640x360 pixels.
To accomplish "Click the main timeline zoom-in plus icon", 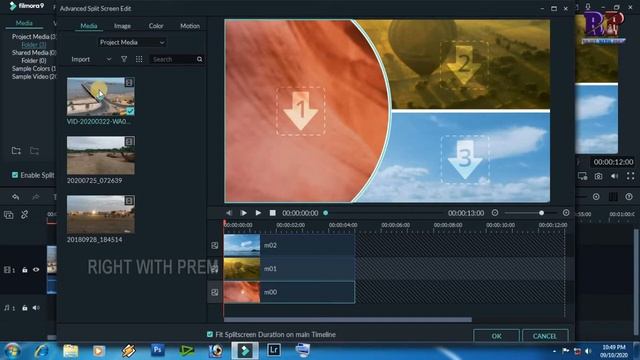I will point(596,197).
